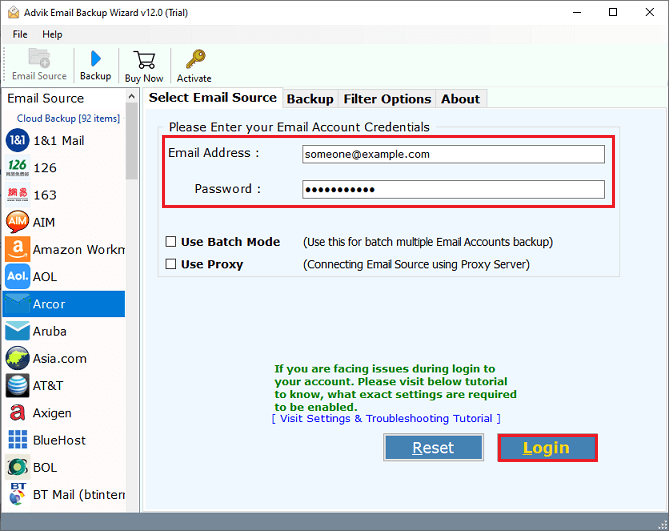Choose the AT&T globe icon
This screenshot has height=531, width=669.
(17, 386)
